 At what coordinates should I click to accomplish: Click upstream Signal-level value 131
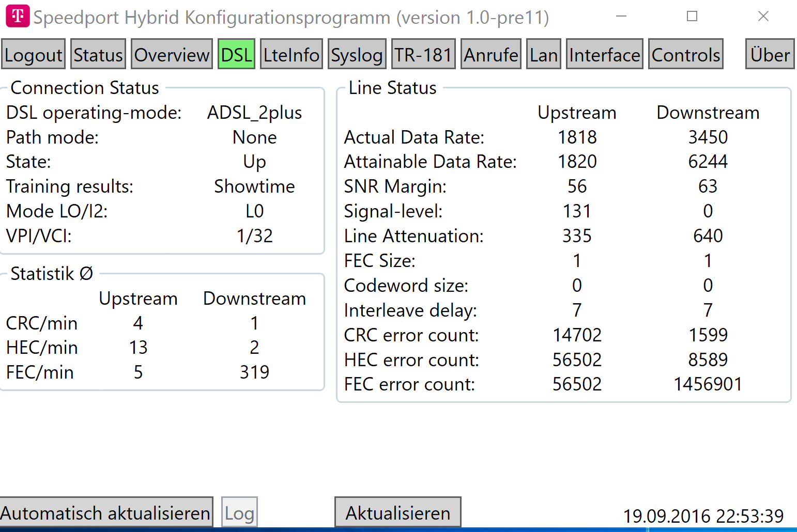(x=577, y=211)
